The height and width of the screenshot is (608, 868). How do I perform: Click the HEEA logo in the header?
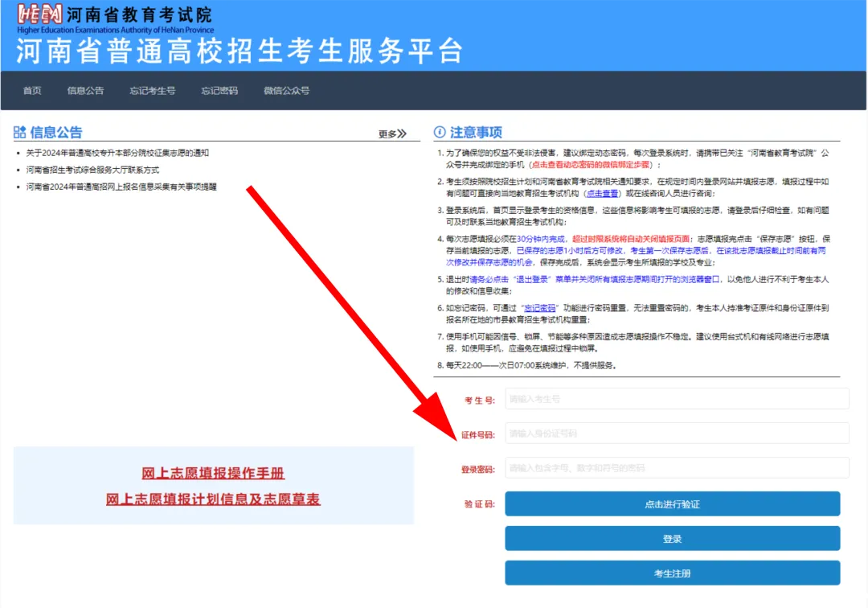coord(40,15)
